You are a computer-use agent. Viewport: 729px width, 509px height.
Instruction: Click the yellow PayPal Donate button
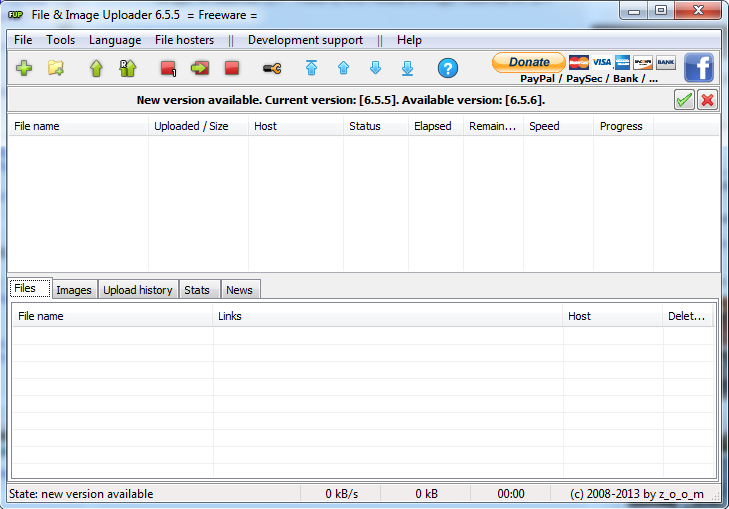[529, 62]
